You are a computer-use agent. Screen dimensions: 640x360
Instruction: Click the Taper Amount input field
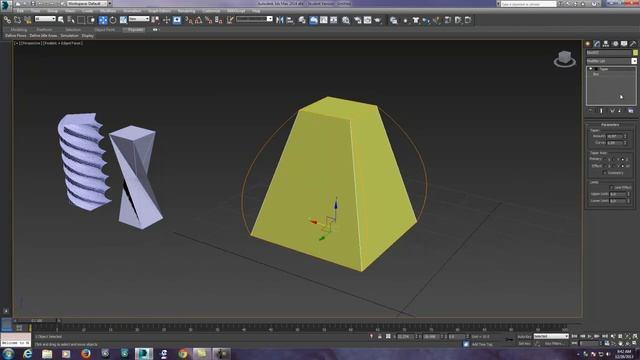614,136
